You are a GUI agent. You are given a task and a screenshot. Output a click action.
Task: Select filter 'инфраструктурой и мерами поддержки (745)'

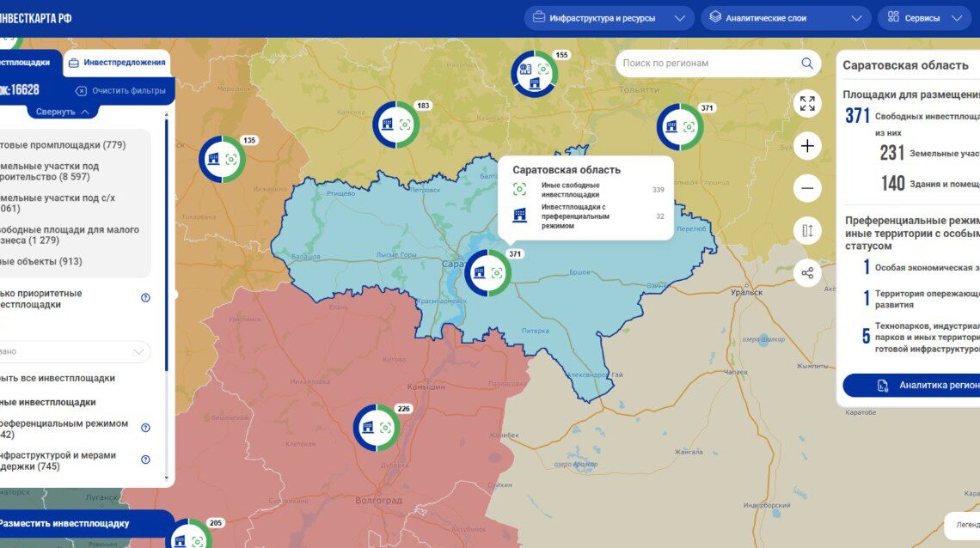pyautogui.click(x=58, y=460)
